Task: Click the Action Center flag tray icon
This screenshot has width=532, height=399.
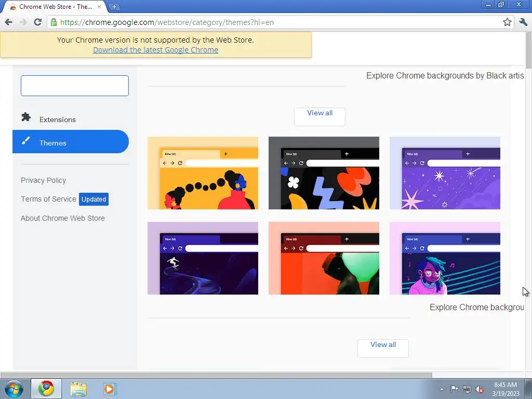Action: (454, 389)
